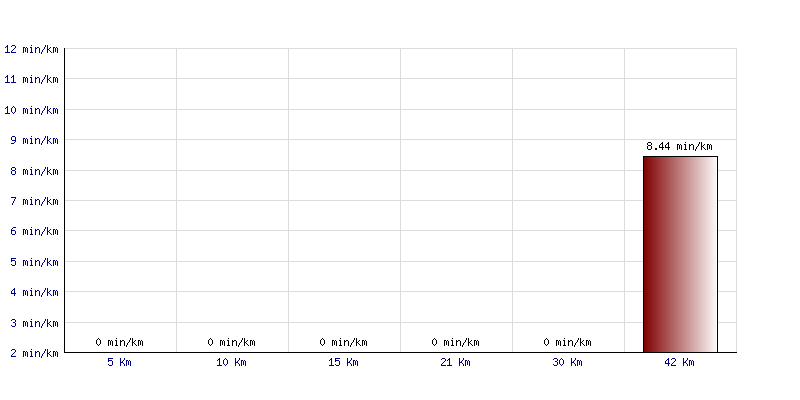The image size is (800, 400).
Task: Click the 0 min/km label above 10 Km
Action: [231, 342]
